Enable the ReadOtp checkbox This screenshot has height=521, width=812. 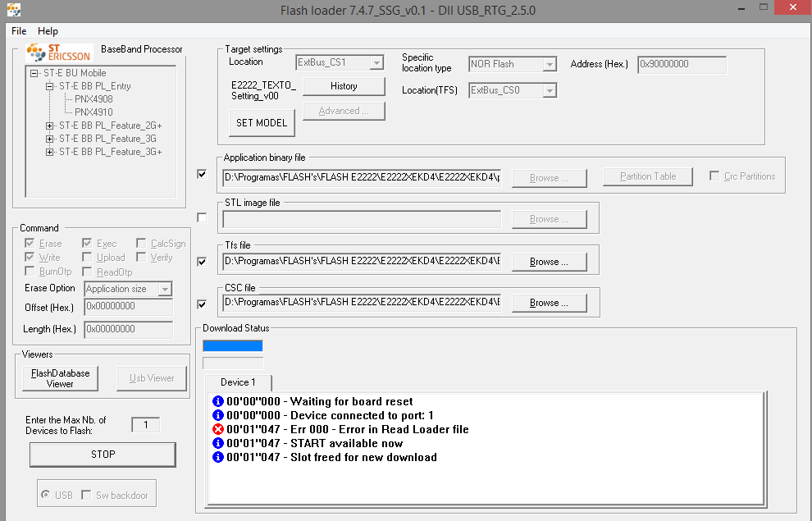(x=87, y=272)
